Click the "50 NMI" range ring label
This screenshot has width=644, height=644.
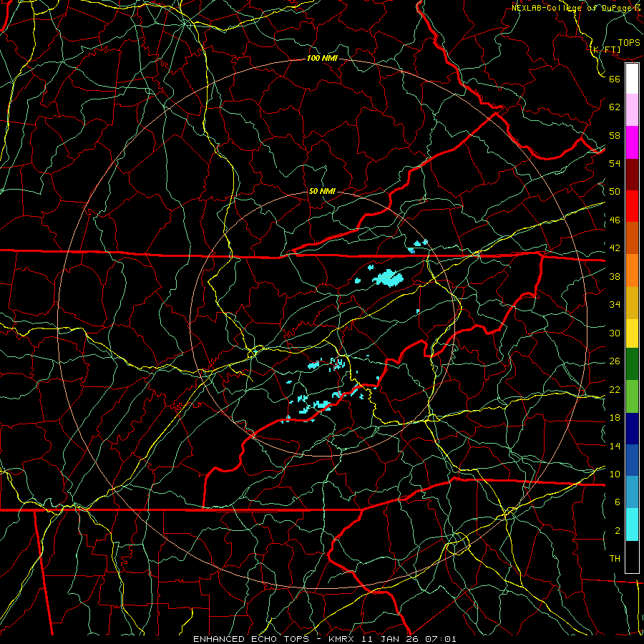tap(322, 191)
